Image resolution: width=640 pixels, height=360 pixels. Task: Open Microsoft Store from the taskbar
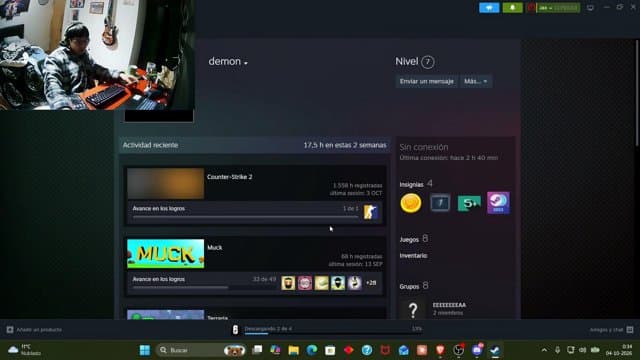point(330,350)
